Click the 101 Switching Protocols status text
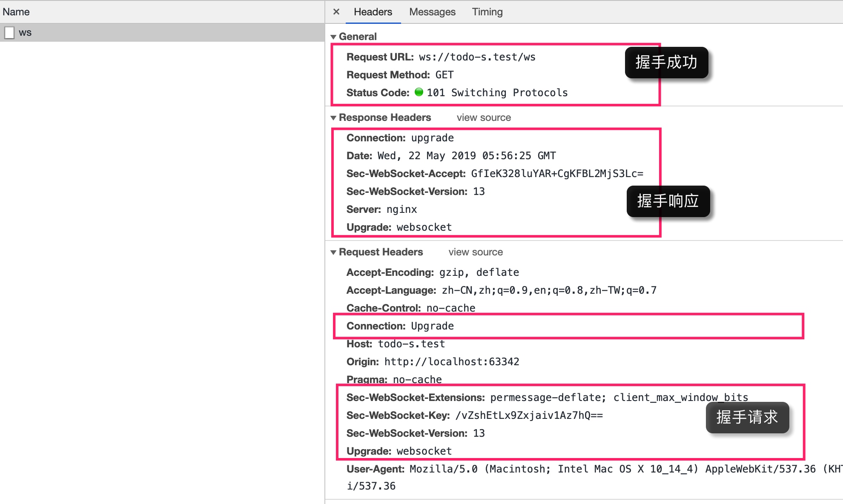Image resolution: width=843 pixels, height=504 pixels. click(x=497, y=93)
